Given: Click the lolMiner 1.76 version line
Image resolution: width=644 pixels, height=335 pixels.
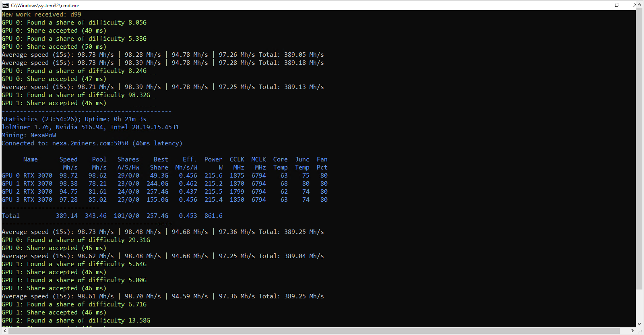Looking at the screenshot, I should coord(90,127).
